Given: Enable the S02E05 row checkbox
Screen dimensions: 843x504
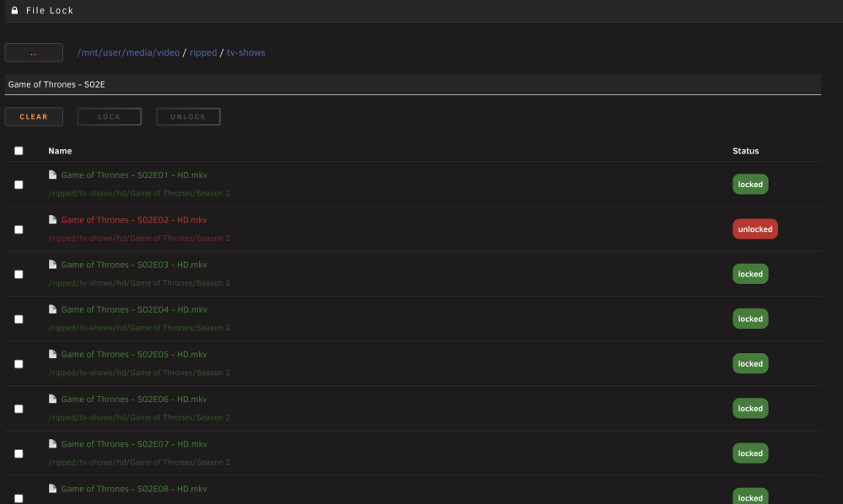Looking at the screenshot, I should point(19,364).
